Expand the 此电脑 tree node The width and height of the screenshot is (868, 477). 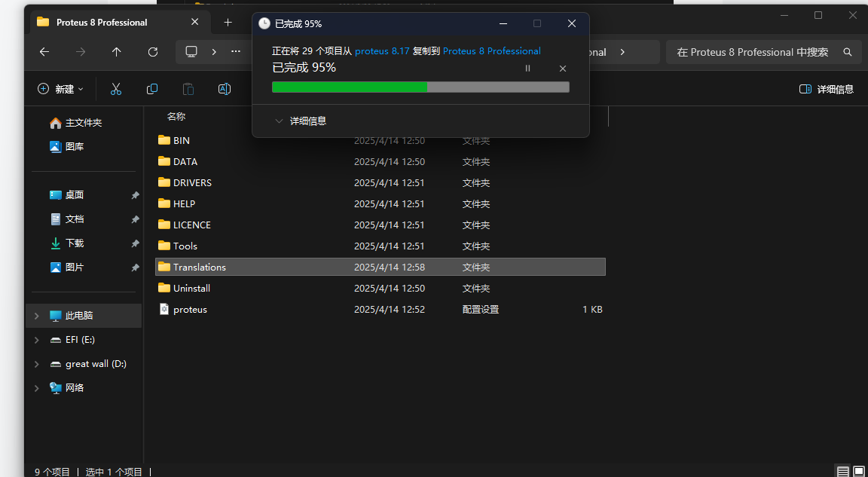click(x=36, y=316)
